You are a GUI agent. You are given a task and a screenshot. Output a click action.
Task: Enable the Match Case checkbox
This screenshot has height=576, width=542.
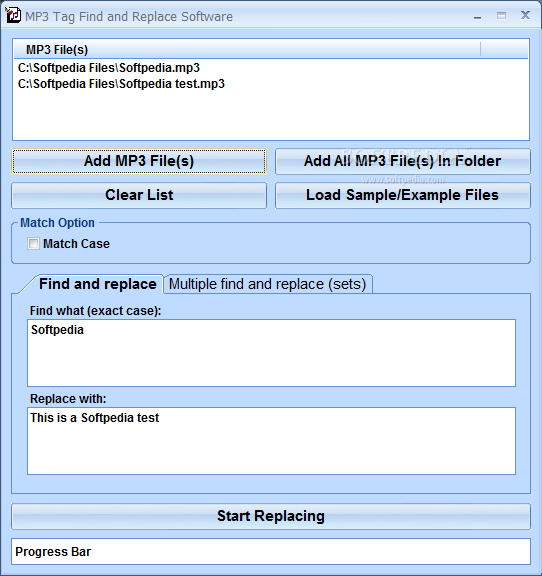click(33, 244)
